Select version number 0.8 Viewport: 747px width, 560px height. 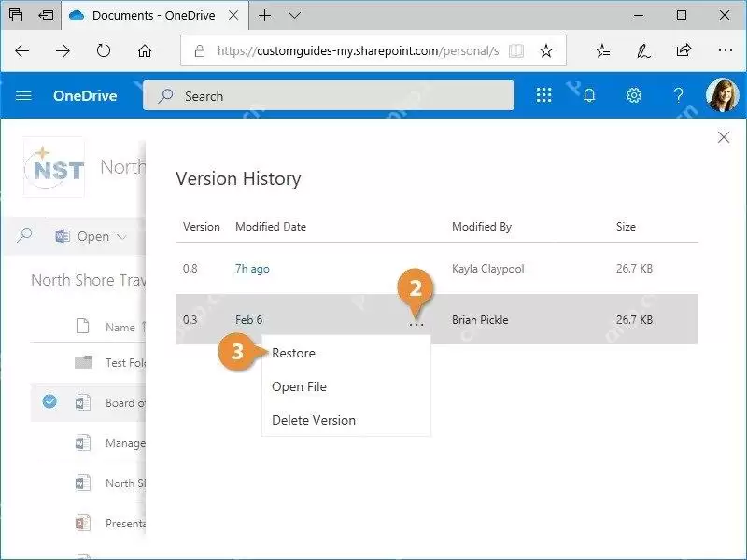coord(190,269)
